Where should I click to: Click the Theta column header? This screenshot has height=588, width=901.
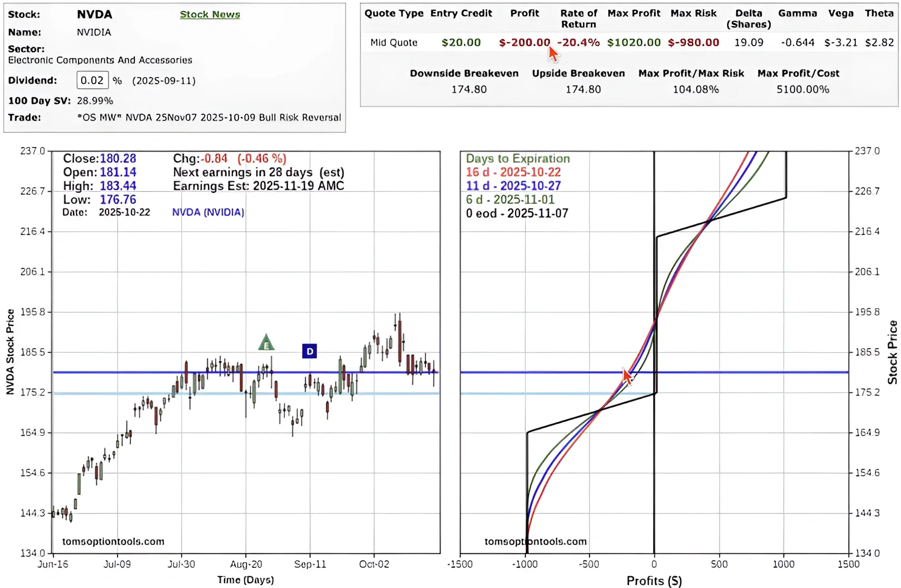click(x=879, y=13)
